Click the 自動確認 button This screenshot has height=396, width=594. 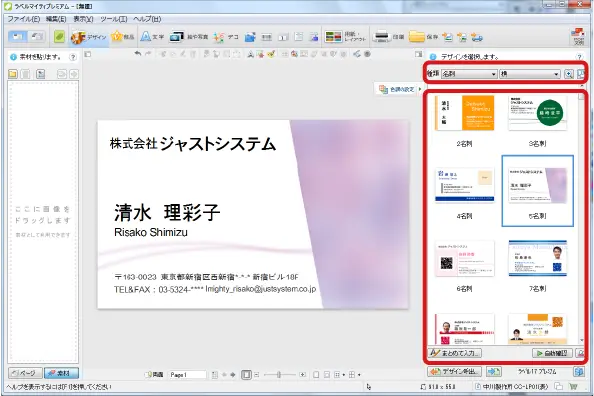coord(552,353)
